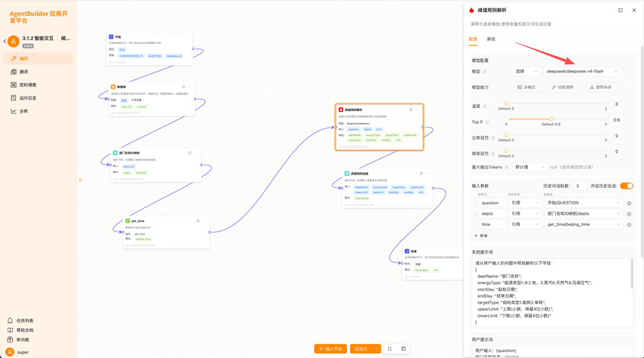
Task: Open get_time/beijing_time value dropdown
Action: tap(584, 224)
